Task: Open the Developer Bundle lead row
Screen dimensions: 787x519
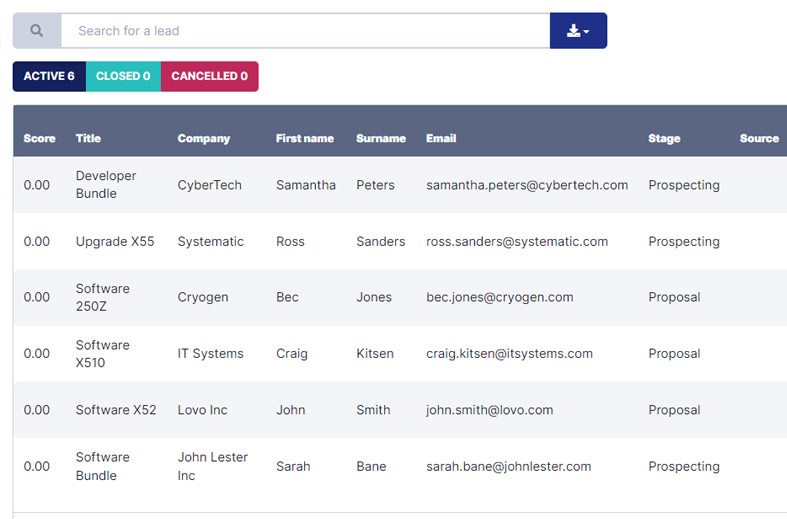Action: click(106, 185)
